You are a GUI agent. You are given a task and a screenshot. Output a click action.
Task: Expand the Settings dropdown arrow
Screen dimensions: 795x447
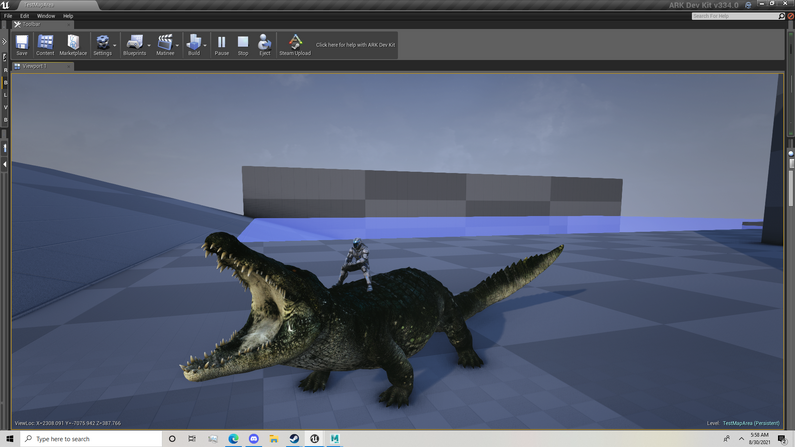point(115,46)
